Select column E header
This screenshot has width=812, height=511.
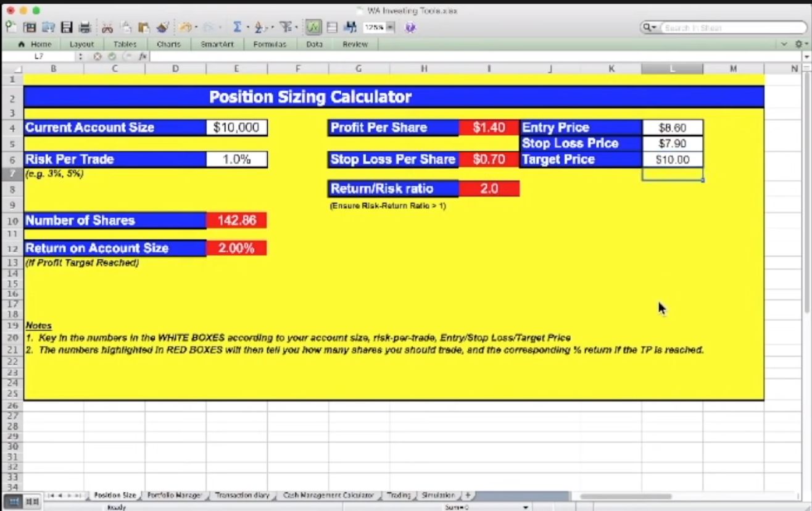pos(236,69)
